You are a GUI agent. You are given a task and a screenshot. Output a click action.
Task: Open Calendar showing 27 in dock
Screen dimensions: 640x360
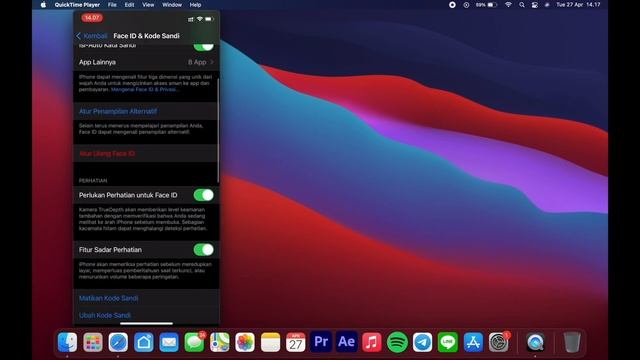click(296, 342)
